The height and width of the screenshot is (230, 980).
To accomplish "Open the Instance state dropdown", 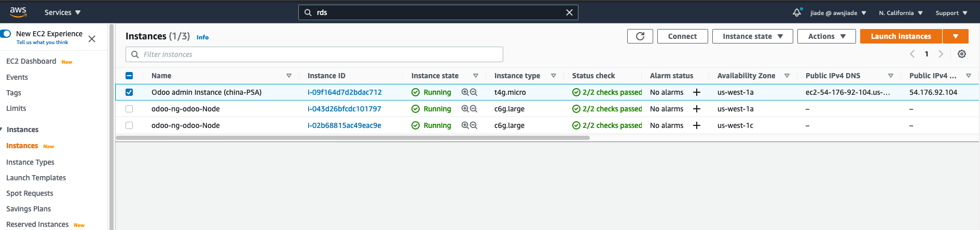I will [x=752, y=36].
